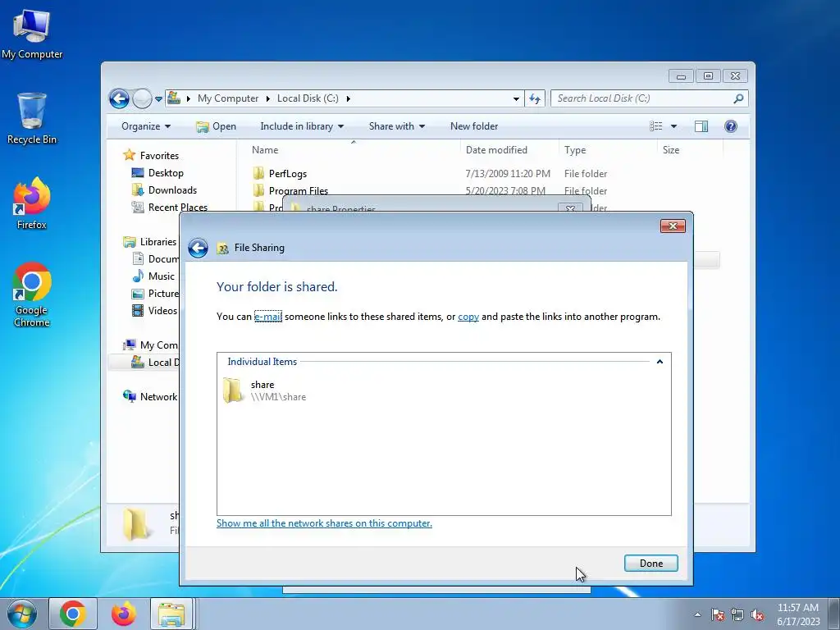Click the Pictures library icon in sidebar
Viewport: 840px width, 630px height.
click(138, 293)
